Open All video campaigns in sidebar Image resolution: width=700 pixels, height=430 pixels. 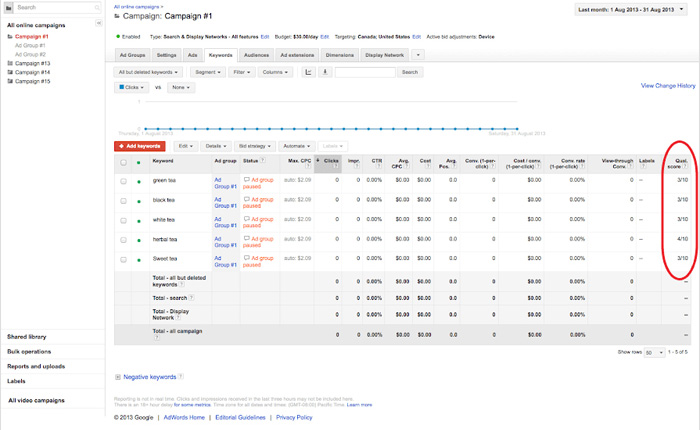pos(36,400)
